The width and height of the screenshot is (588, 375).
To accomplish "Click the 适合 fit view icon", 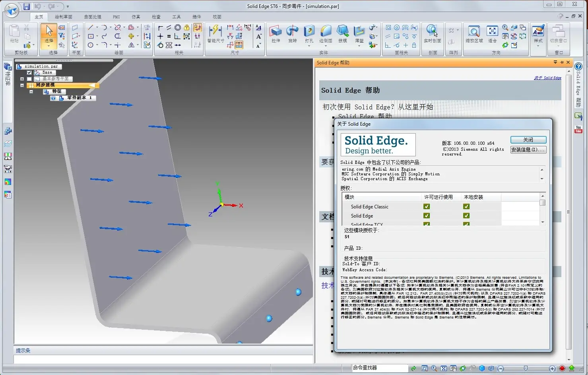I will (x=492, y=32).
